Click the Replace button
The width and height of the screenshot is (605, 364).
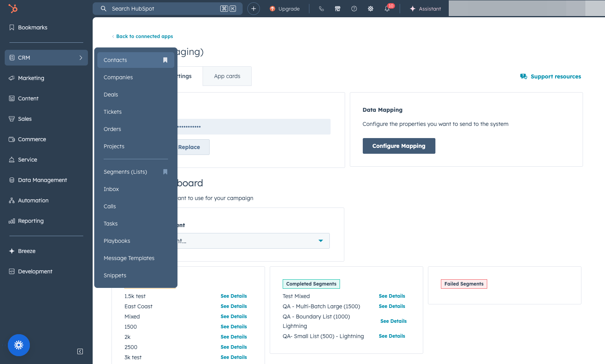coord(189,147)
